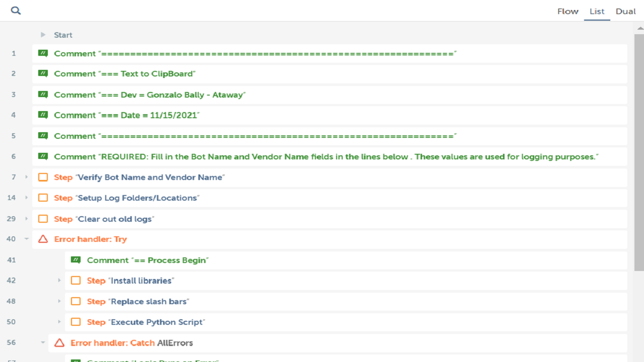Select the 'REQUIRED: Fill in the Bot Name' comment text
The height and width of the screenshot is (362, 644).
tap(349, 156)
